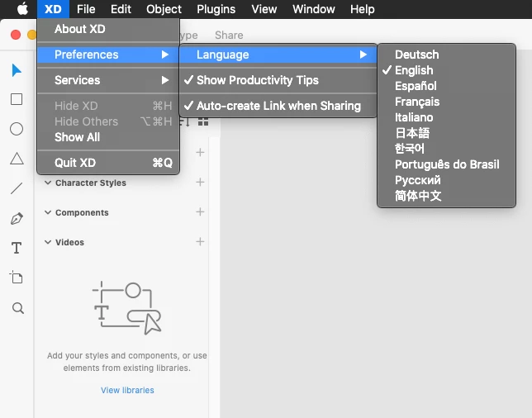Open the File menu
The height and width of the screenshot is (418, 532).
[86, 9]
